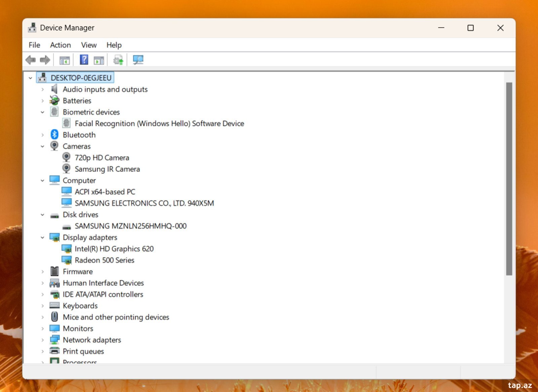Select the Samsung IR Camera device
538x392 pixels.
[107, 169]
